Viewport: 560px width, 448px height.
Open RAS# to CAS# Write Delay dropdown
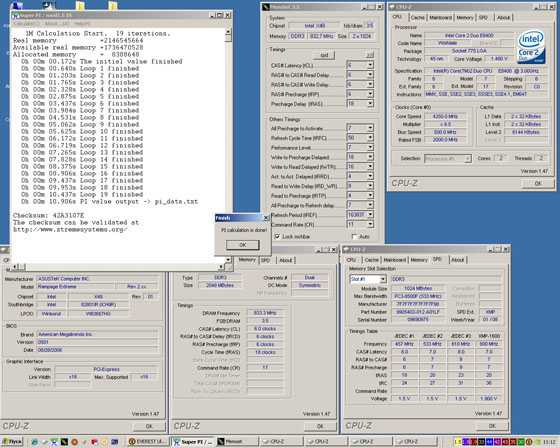click(370, 84)
